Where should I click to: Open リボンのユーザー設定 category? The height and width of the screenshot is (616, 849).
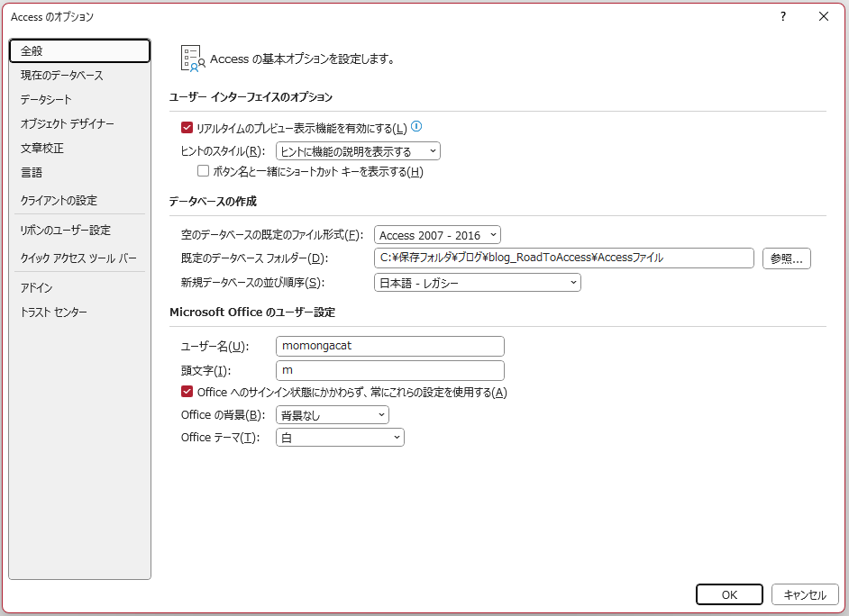tap(66, 231)
